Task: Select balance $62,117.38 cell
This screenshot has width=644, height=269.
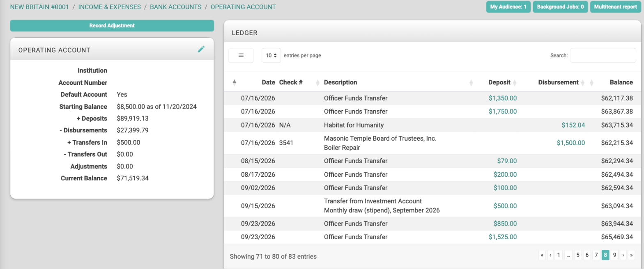Action: tap(617, 98)
